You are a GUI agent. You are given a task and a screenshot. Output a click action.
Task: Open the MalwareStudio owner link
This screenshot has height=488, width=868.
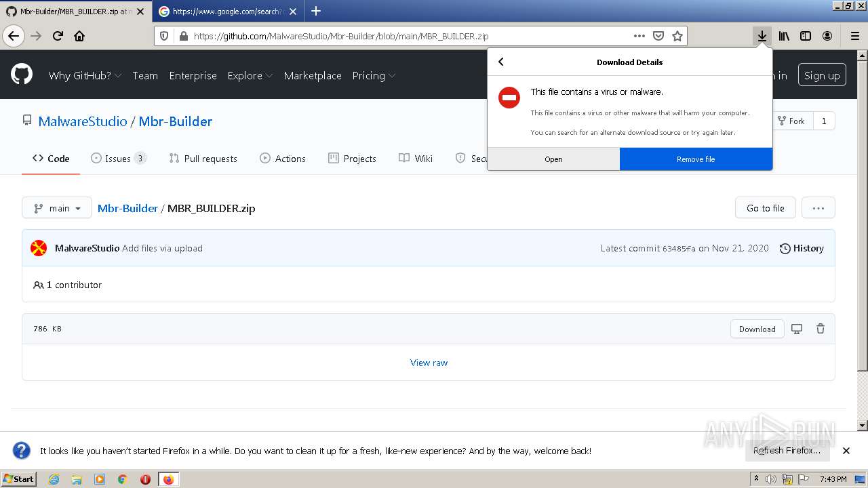tap(83, 121)
